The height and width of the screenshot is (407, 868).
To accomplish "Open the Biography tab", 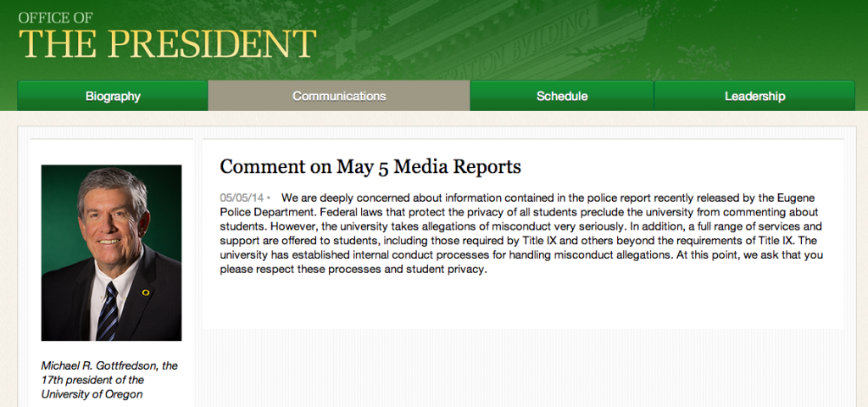I will pyautogui.click(x=113, y=96).
